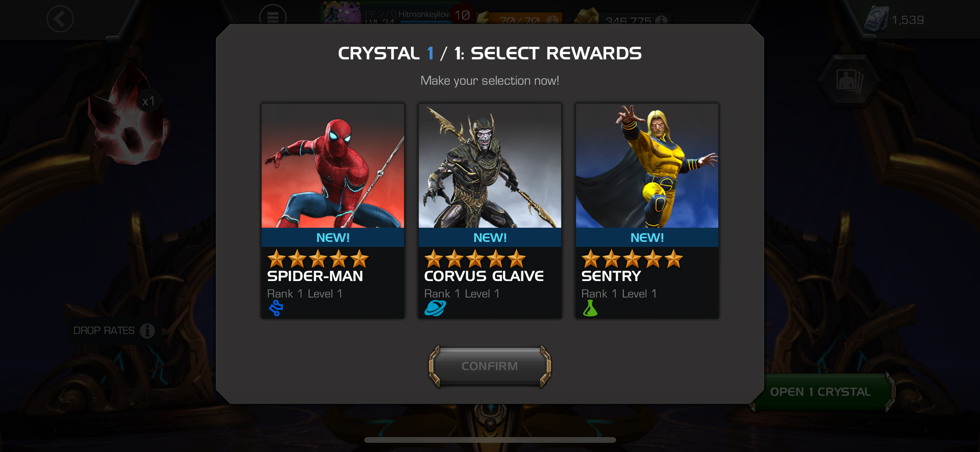
Task: Open 1 Crystal with green button
Action: click(x=821, y=392)
